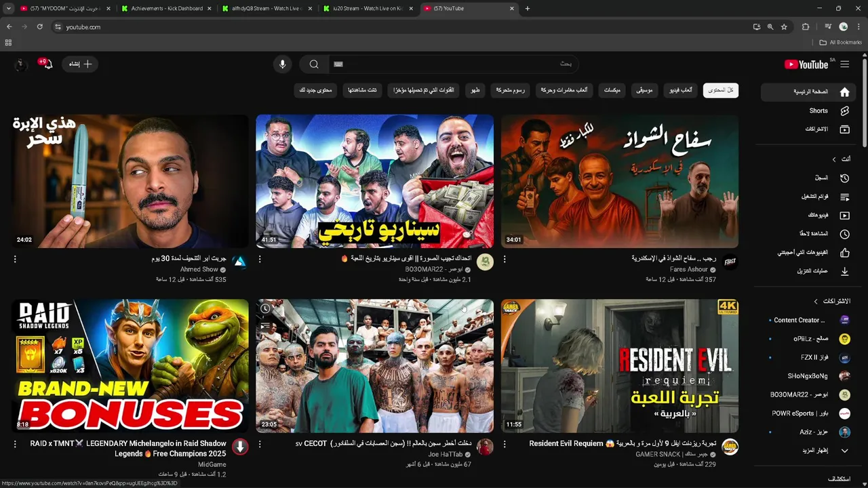Open the Aziz channel subscription
This screenshot has height=488, width=868.
click(807, 432)
